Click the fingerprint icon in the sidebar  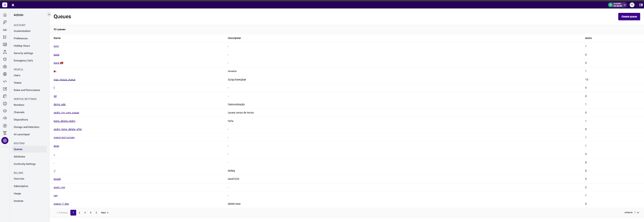[5, 67]
